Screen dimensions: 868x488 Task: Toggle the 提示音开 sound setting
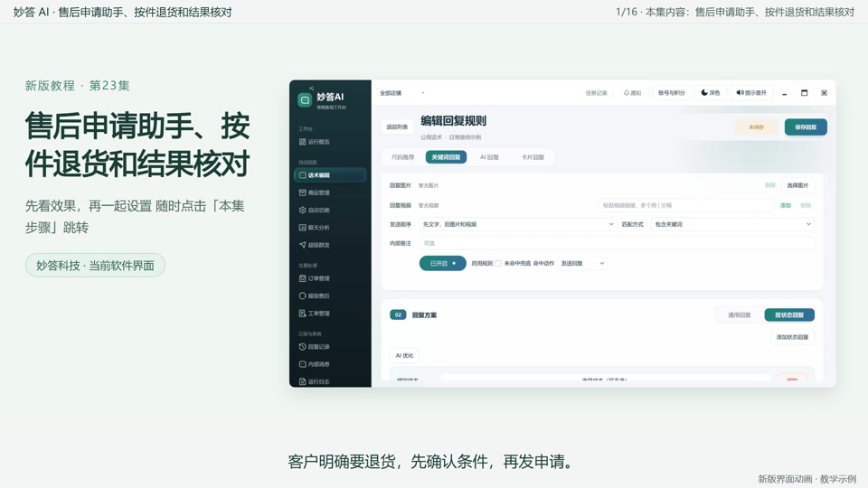coord(751,93)
